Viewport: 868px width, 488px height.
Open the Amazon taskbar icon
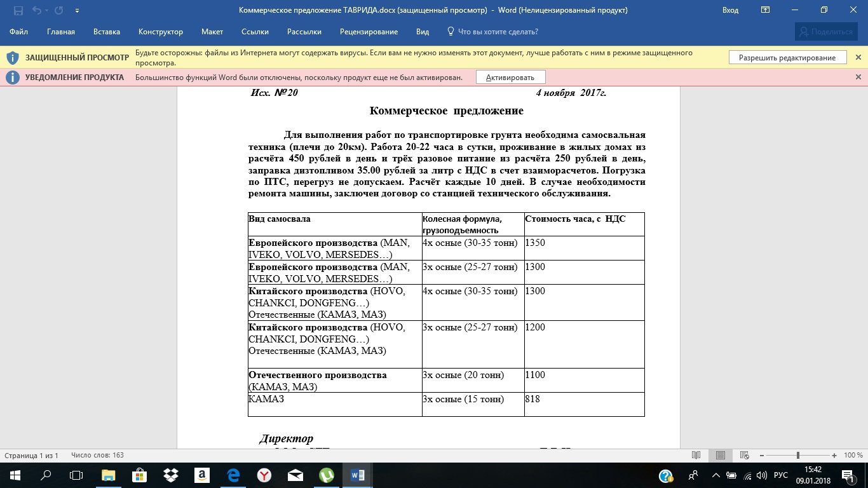click(201, 475)
